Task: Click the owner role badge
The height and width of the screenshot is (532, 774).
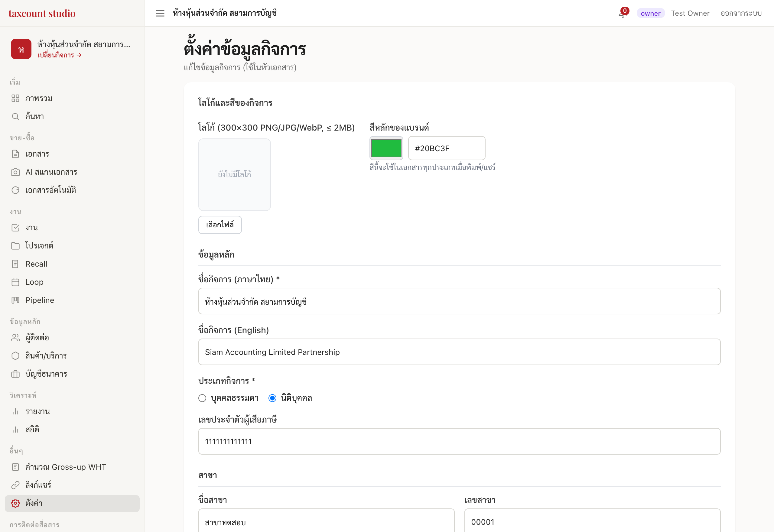Action: [650, 13]
